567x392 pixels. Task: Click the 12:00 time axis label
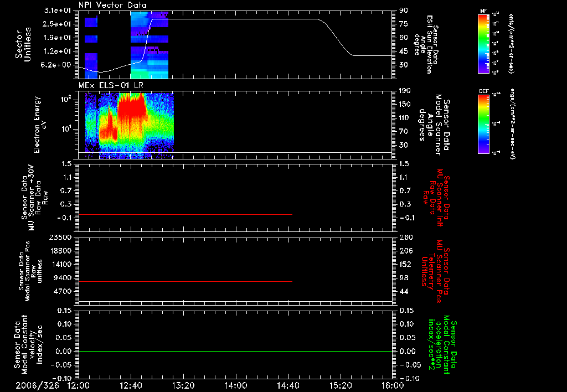point(79,385)
